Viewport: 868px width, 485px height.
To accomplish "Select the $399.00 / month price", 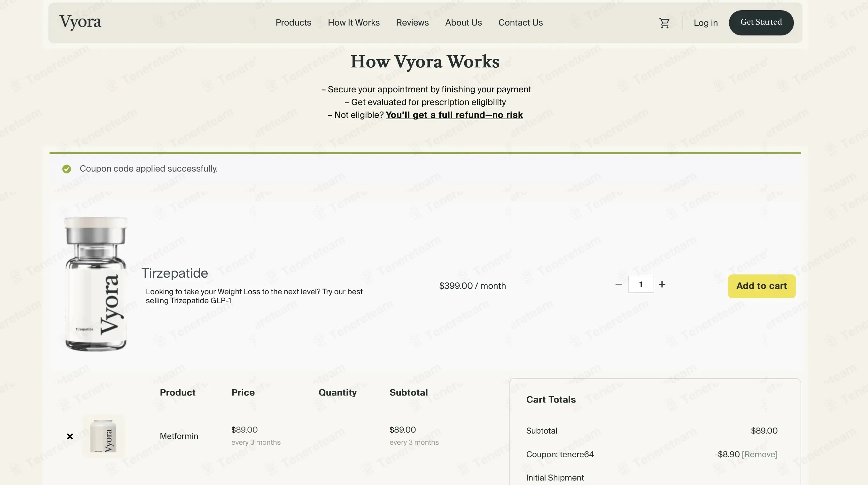I will point(472,286).
